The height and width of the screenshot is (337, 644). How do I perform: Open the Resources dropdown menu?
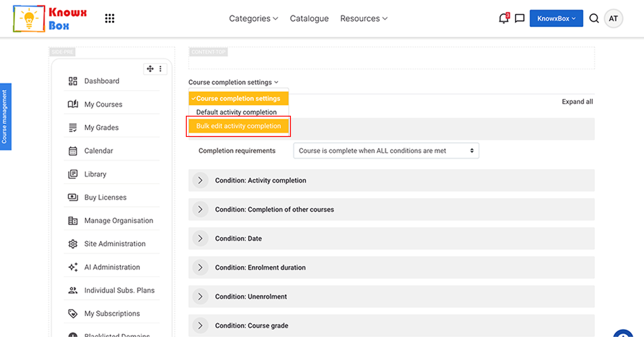[x=363, y=19]
